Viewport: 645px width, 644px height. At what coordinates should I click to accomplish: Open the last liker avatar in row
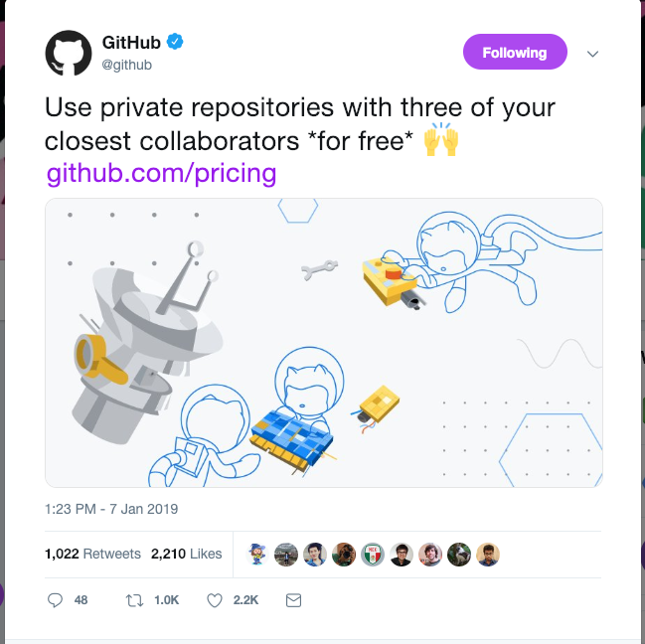[488, 554]
